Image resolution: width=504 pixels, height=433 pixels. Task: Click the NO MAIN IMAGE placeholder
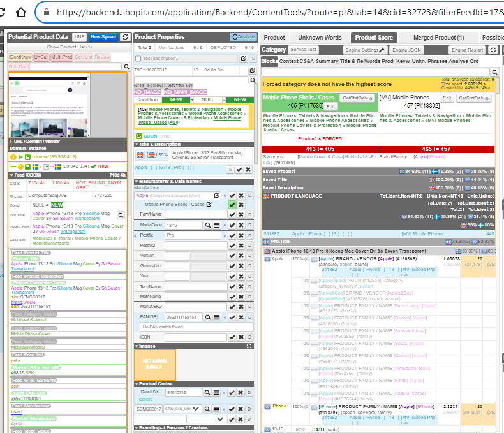[155, 365]
